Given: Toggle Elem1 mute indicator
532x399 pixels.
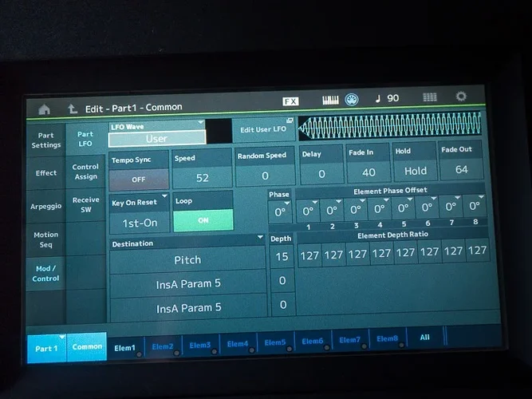Looking at the screenshot, I should point(139,354).
